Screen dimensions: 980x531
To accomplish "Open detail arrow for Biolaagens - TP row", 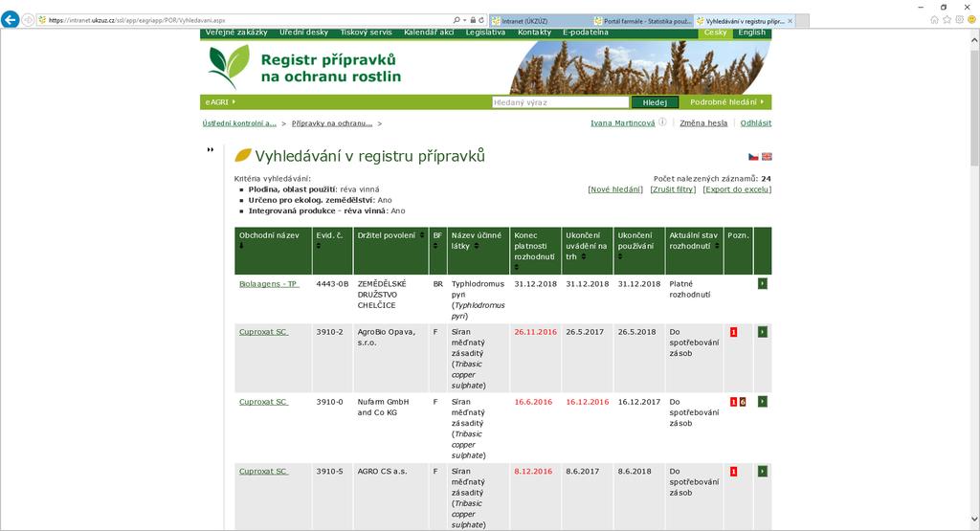I will (x=763, y=283).
